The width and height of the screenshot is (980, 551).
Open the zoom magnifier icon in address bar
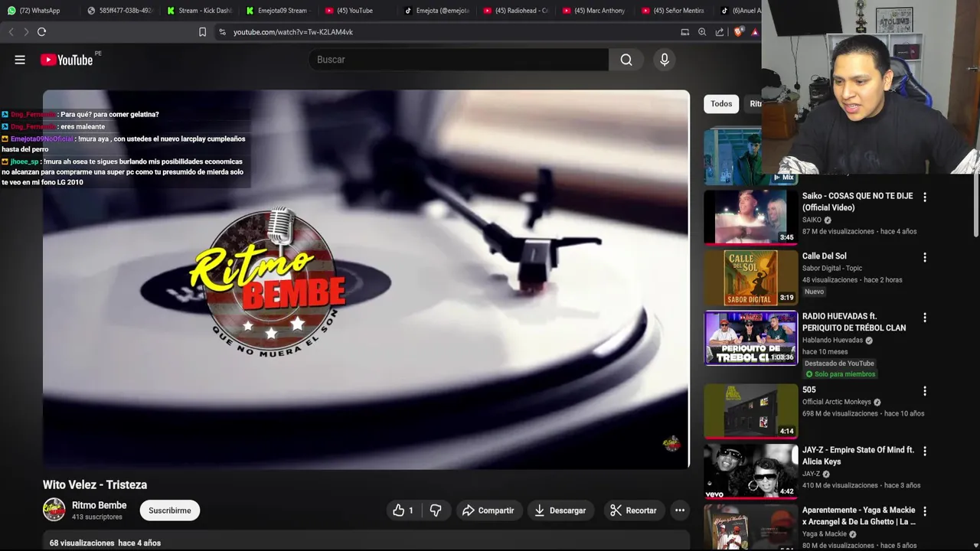[x=702, y=32]
